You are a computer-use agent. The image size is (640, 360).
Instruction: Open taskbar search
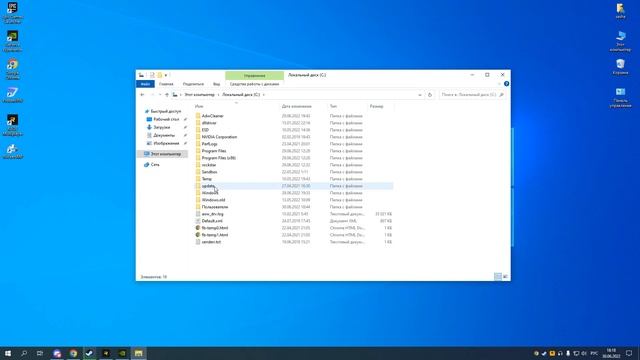[24, 353]
